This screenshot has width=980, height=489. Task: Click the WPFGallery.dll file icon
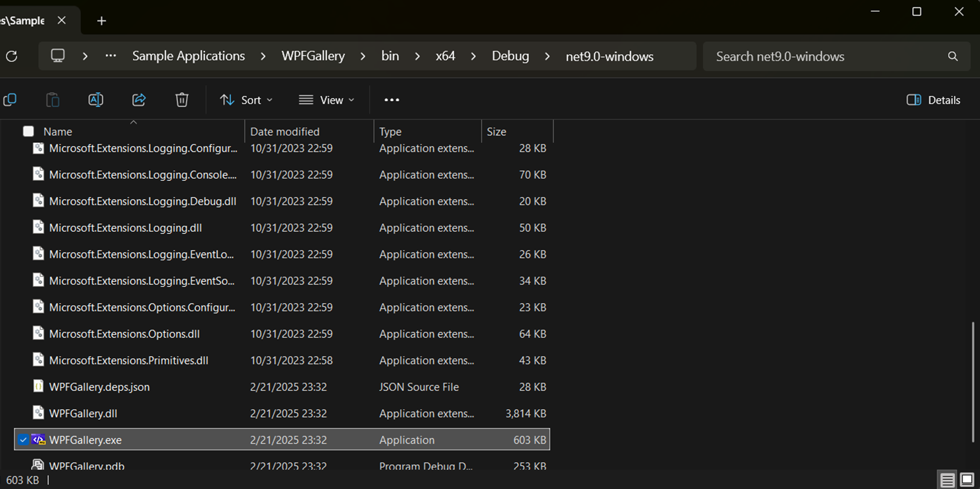point(38,413)
